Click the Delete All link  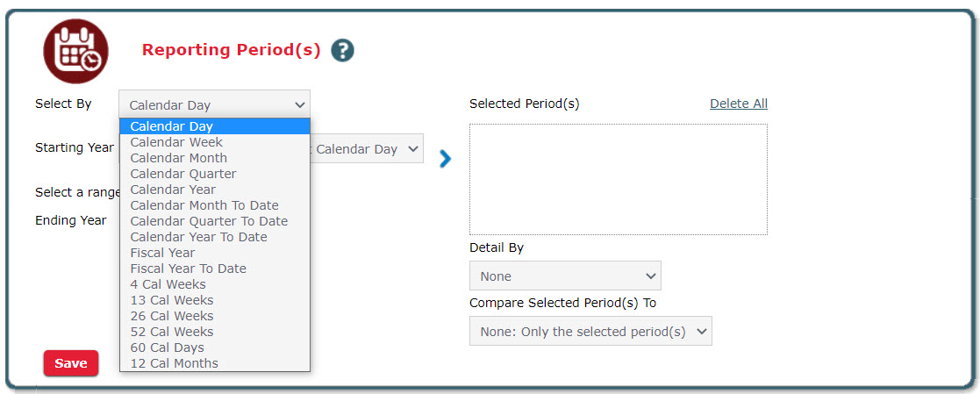point(738,104)
